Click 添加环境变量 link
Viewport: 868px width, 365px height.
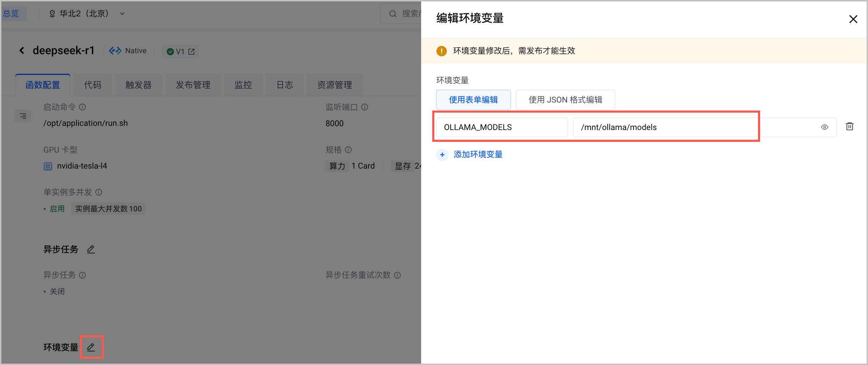click(478, 155)
